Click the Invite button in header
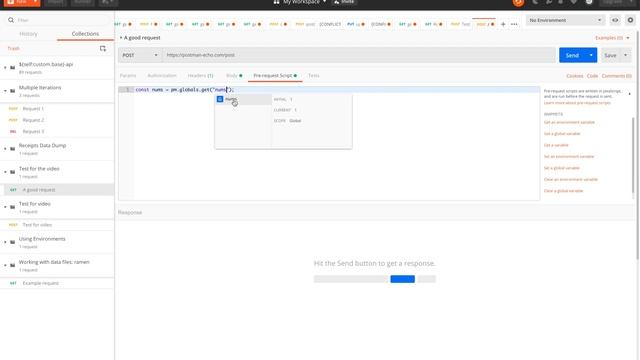The width and height of the screenshot is (640, 360). click(344, 2)
